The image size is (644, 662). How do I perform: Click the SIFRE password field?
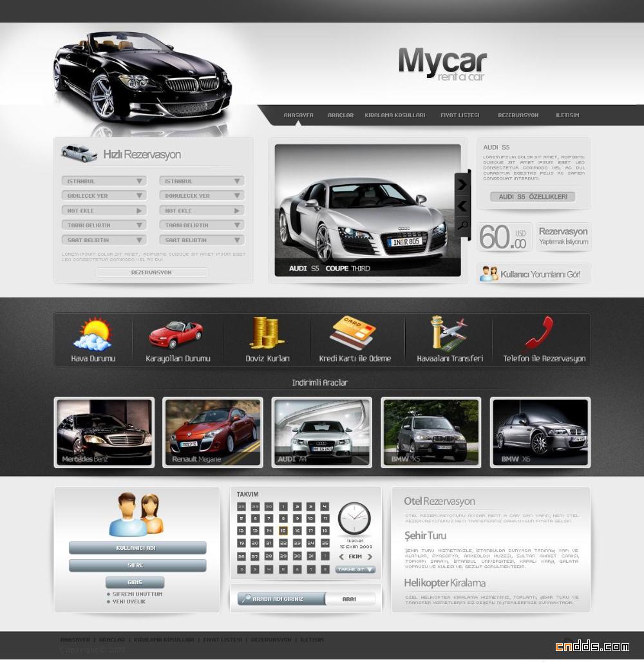tap(138, 565)
